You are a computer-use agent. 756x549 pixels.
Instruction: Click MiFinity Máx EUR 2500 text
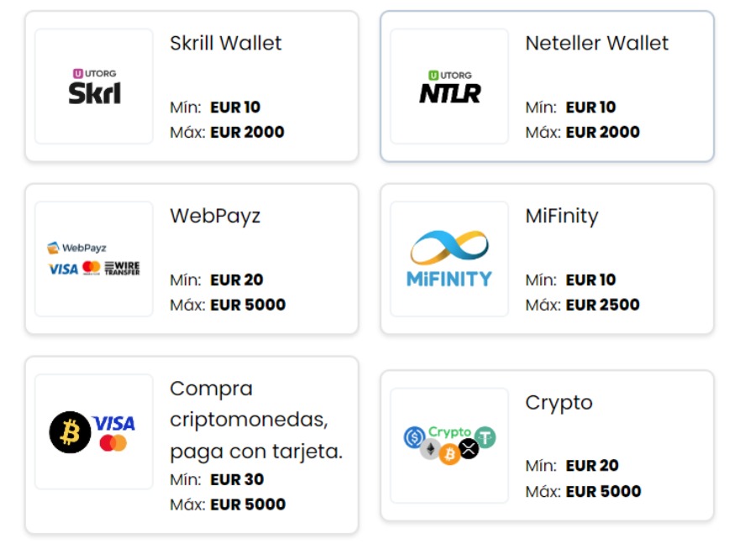[x=582, y=305]
